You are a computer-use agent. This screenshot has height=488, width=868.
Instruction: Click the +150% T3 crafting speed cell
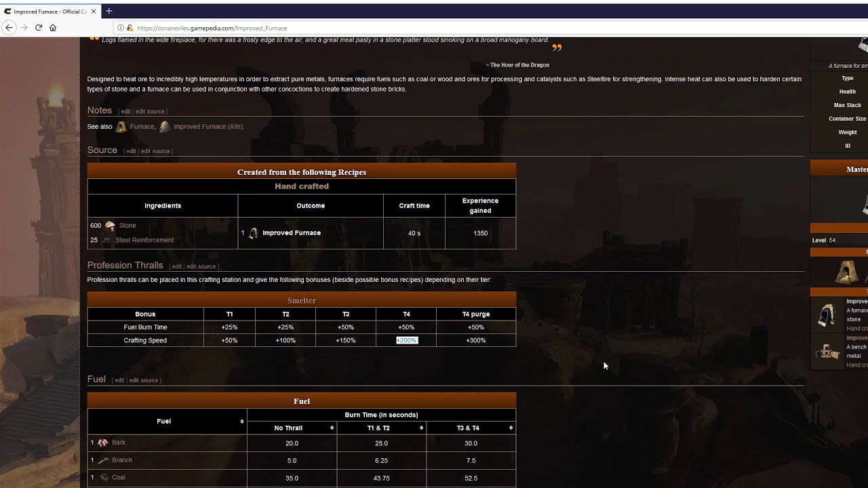(x=346, y=340)
